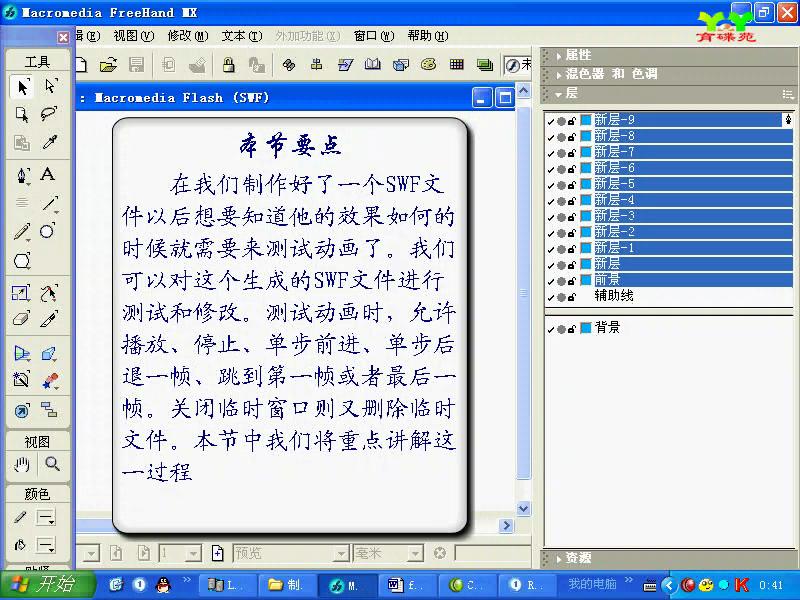The height and width of the screenshot is (600, 800).
Task: Select the 新层-4 layer
Action: 692,199
